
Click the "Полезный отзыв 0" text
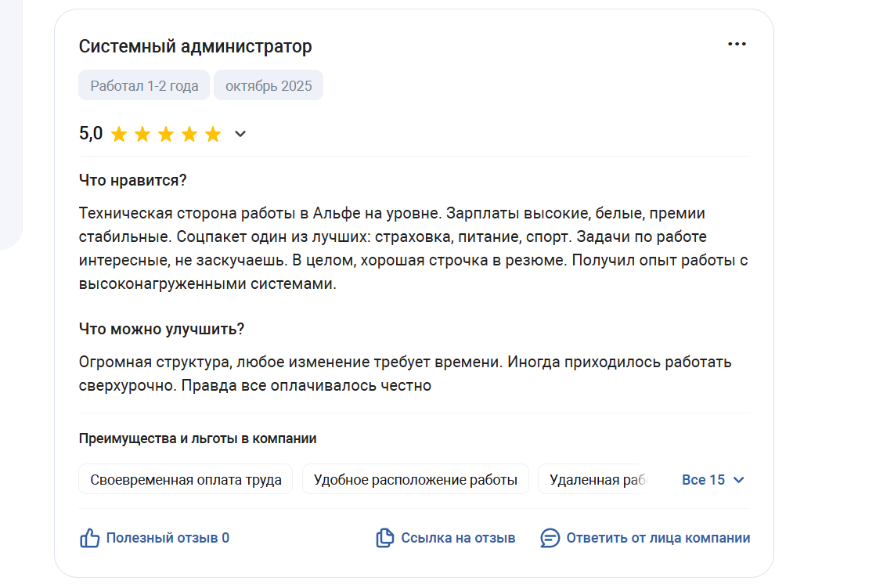(x=168, y=538)
